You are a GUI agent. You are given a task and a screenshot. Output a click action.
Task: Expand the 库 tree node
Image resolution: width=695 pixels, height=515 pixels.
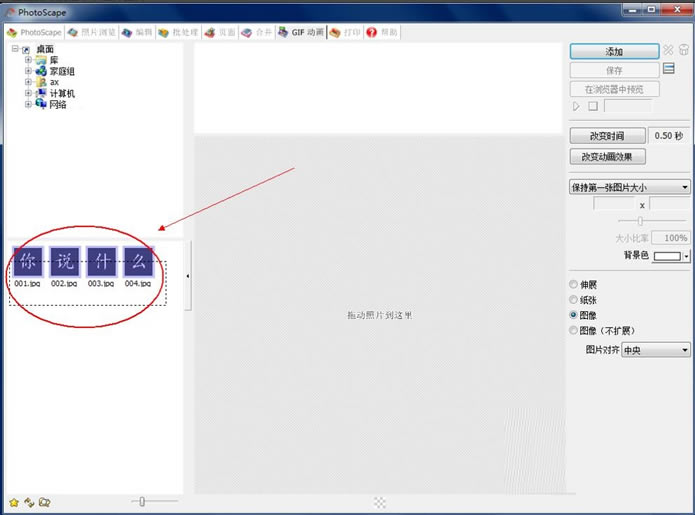[x=28, y=60]
